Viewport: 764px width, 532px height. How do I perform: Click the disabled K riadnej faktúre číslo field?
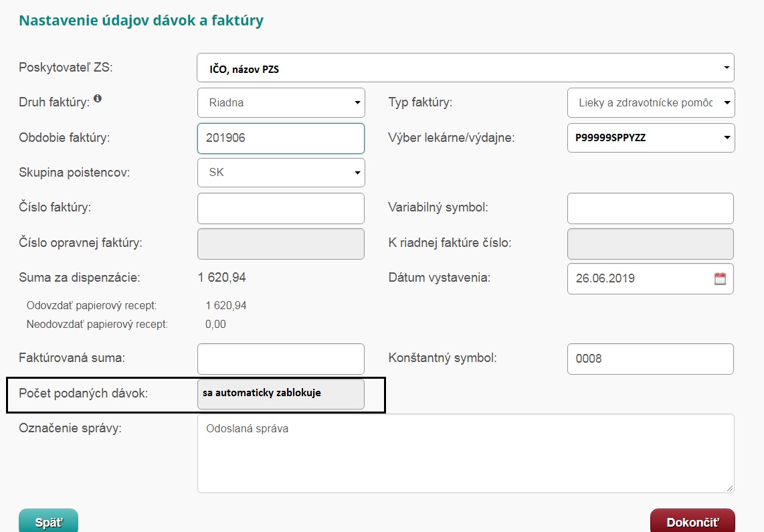point(650,244)
